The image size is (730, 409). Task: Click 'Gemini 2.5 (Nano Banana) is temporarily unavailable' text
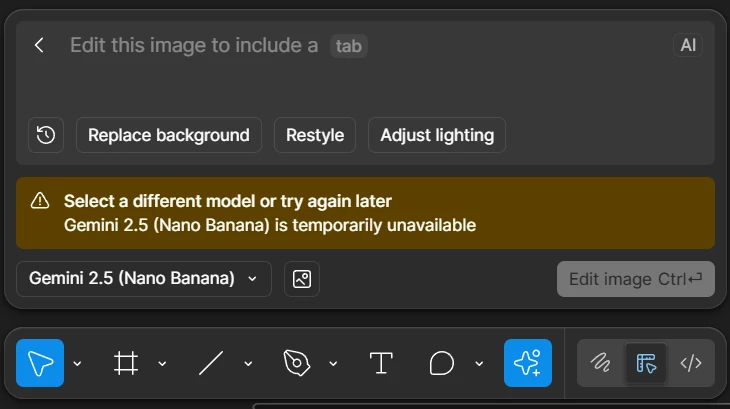tap(270, 225)
